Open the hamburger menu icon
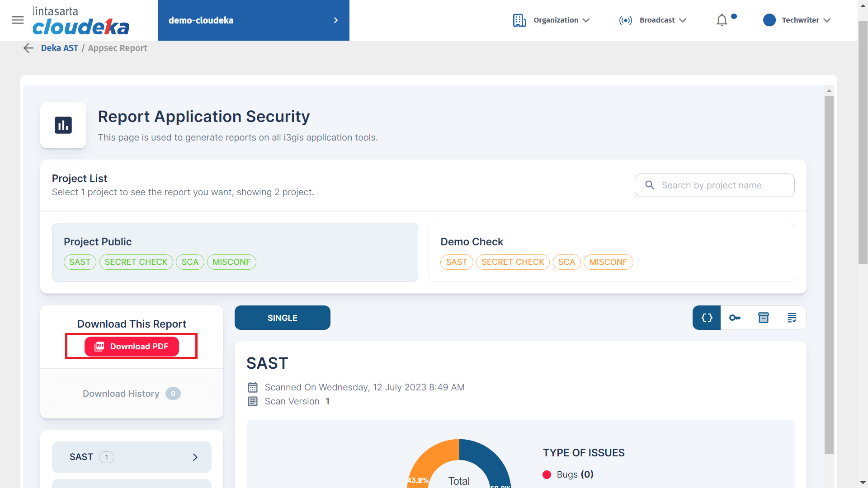Viewport: 868px width, 488px height. (18, 20)
